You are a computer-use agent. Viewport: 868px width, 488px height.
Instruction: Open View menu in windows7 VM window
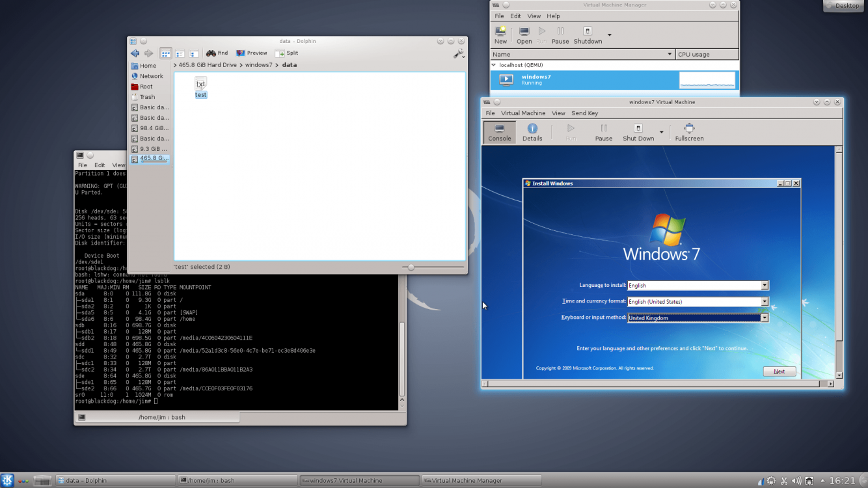(558, 113)
